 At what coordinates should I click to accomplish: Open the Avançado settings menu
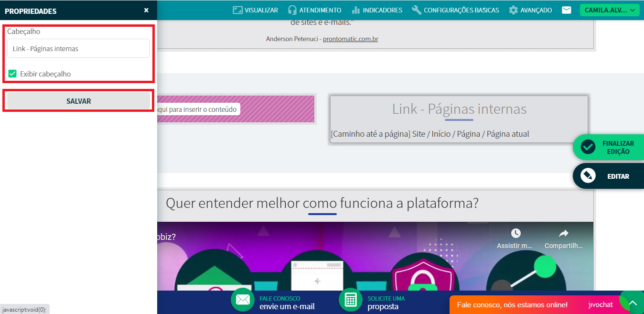(530, 10)
